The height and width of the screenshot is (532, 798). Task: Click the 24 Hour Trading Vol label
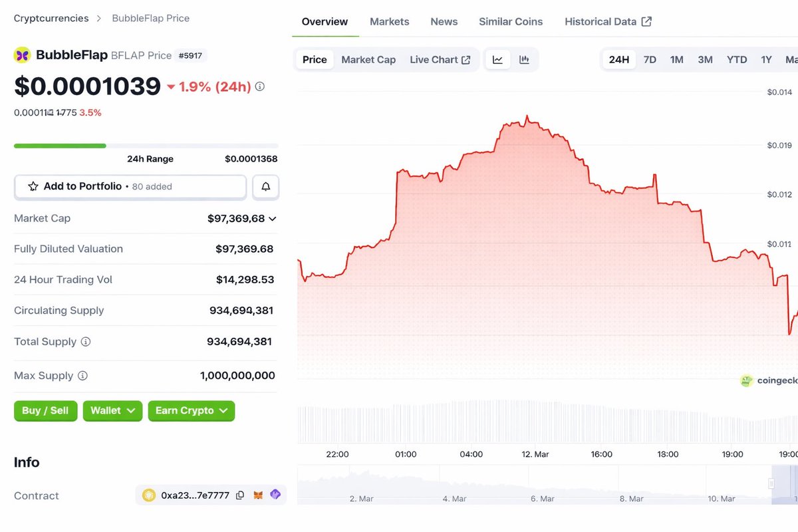point(63,280)
